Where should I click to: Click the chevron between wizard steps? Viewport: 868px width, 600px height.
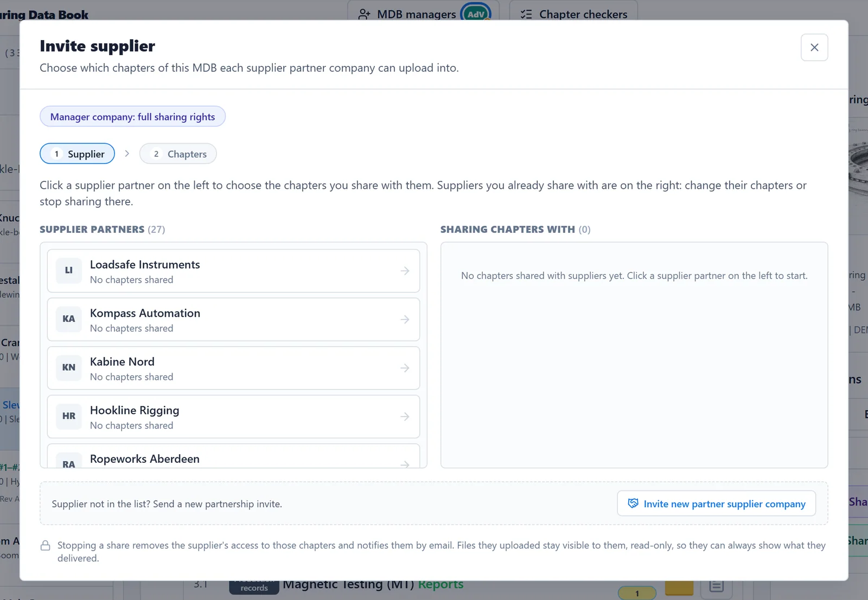(127, 154)
